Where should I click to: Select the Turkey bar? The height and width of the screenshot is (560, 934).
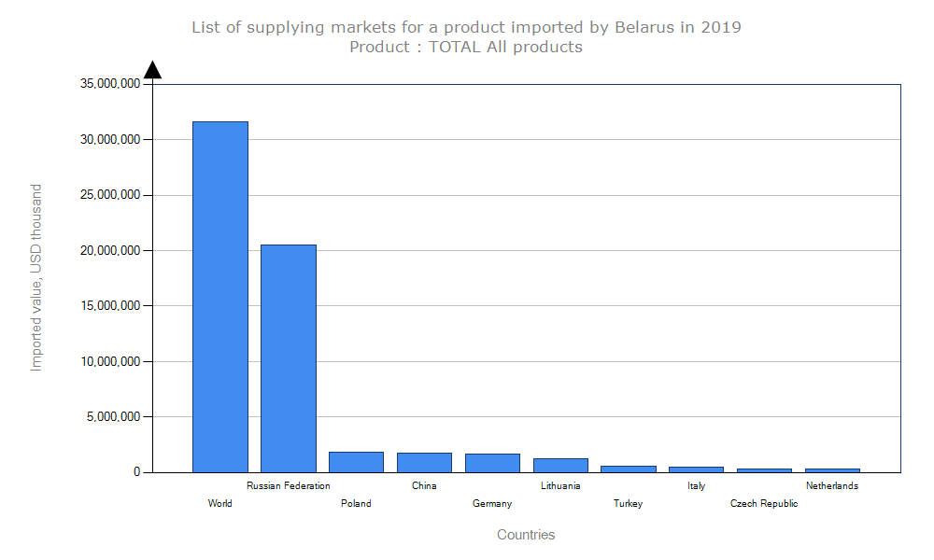coord(629,469)
